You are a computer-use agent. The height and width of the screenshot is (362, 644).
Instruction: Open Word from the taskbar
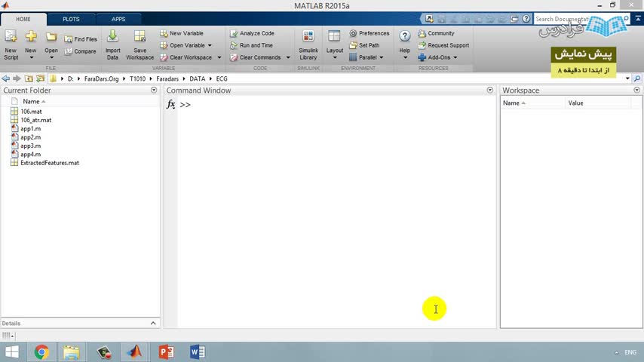coord(198,352)
